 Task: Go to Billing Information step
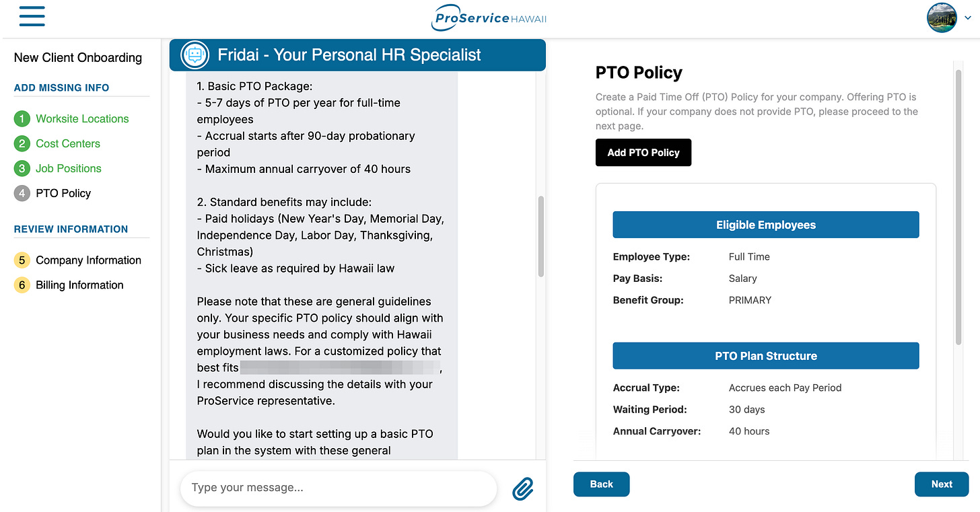pos(79,285)
